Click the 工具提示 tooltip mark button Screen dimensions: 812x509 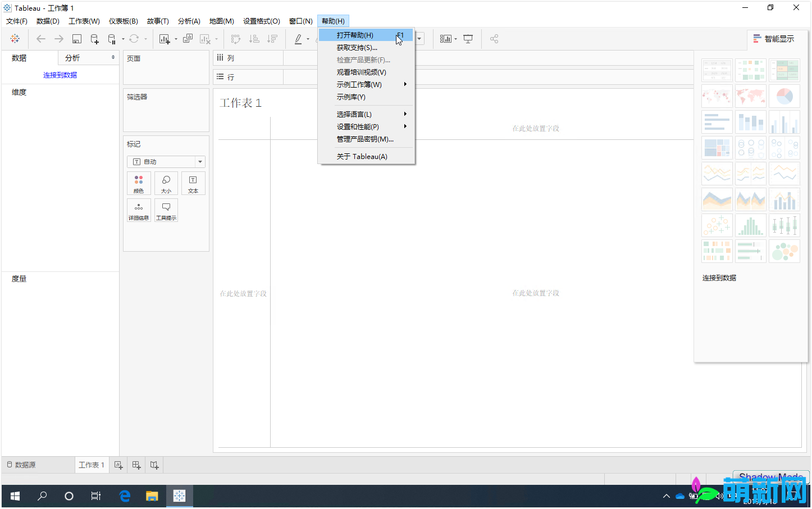tap(166, 210)
